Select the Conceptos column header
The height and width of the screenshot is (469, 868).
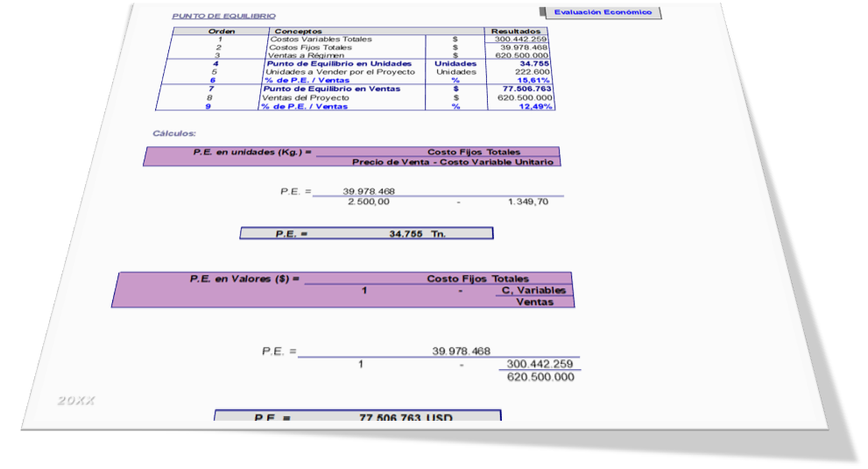click(x=299, y=32)
